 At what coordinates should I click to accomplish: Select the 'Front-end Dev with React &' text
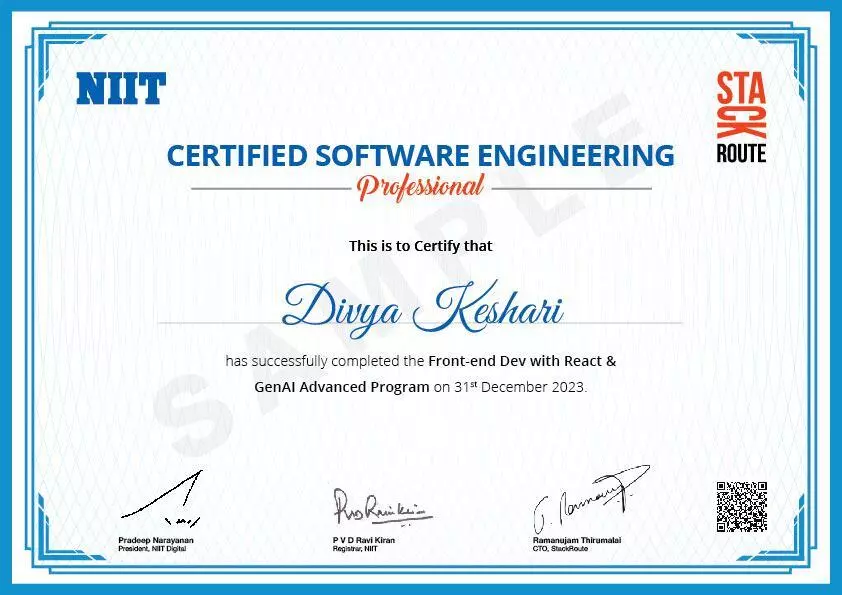click(529, 360)
